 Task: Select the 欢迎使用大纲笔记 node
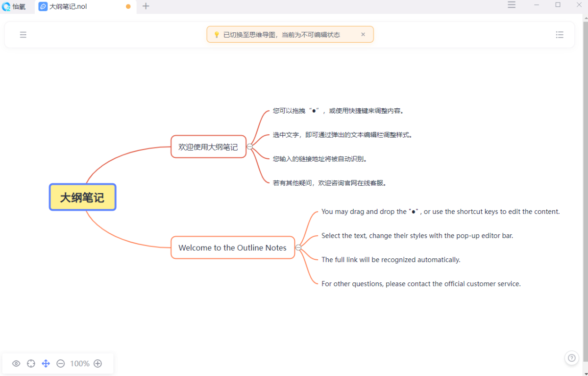(208, 147)
